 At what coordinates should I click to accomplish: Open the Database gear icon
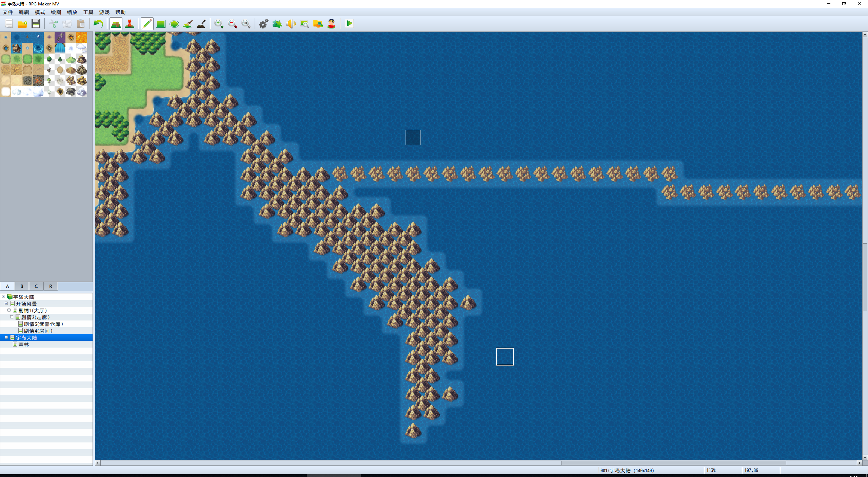coord(264,24)
